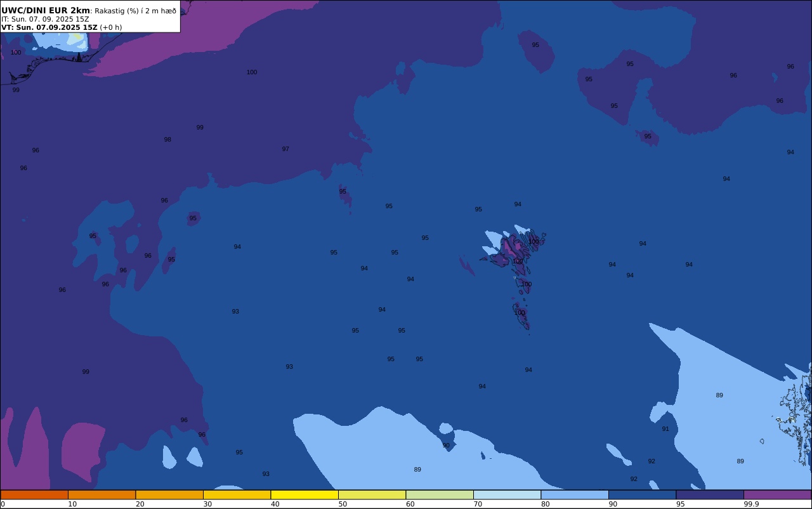Click the '97' humidity value on the map

(285, 149)
